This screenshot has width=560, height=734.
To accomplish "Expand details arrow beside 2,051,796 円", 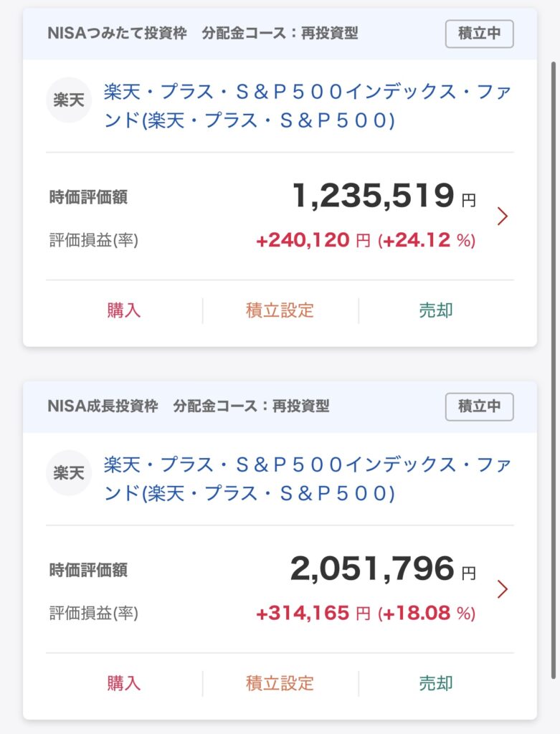I will tap(503, 589).
